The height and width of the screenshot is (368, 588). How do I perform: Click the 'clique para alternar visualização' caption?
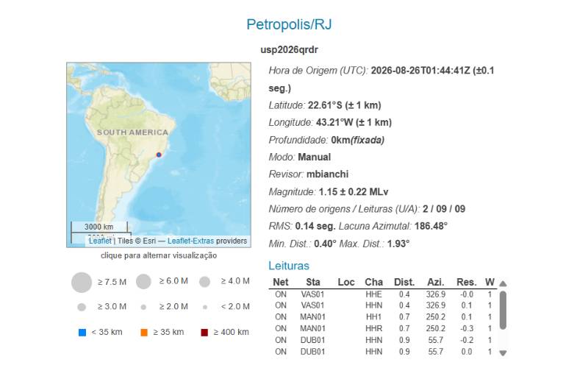[x=159, y=255]
